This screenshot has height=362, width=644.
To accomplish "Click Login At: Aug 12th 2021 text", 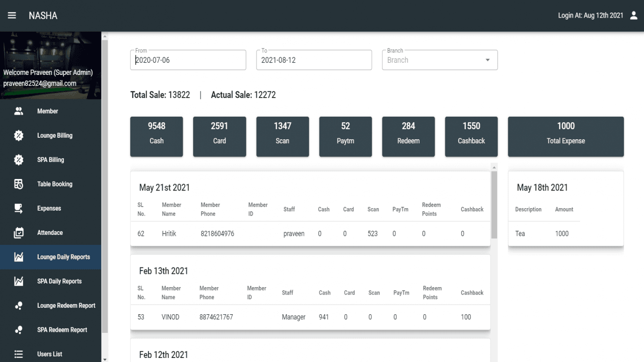I will point(591,16).
